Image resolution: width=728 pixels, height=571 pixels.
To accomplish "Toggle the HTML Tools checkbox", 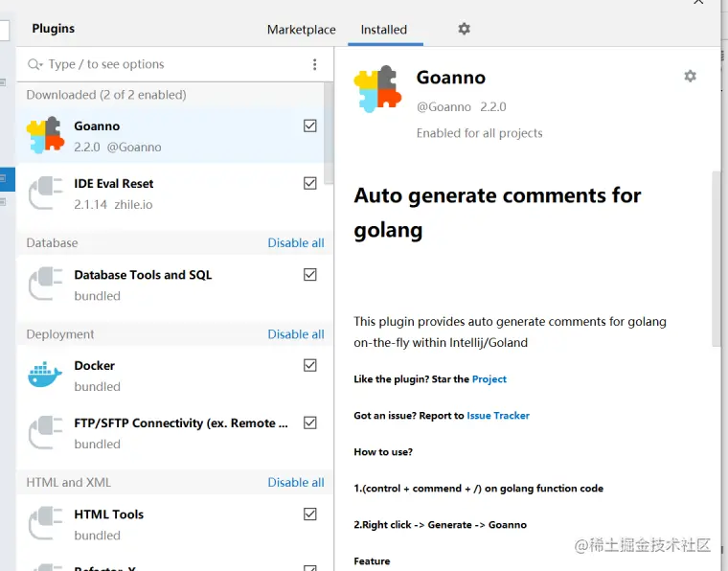I will [x=310, y=514].
